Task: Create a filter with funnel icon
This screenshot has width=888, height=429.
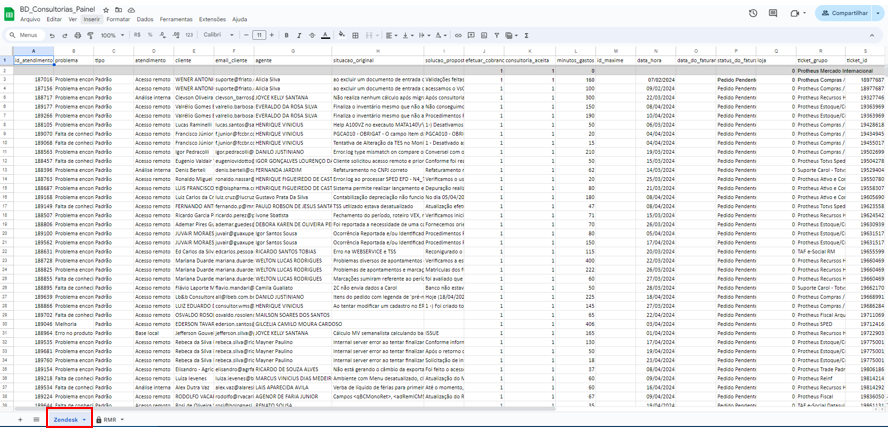Action: pyautogui.click(x=497, y=35)
